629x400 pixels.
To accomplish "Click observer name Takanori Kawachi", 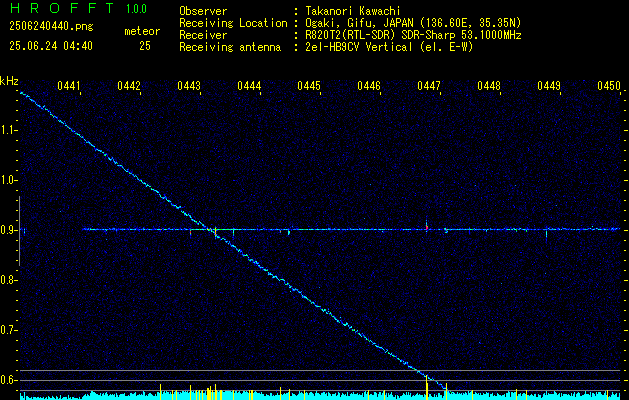I will [x=352, y=11].
